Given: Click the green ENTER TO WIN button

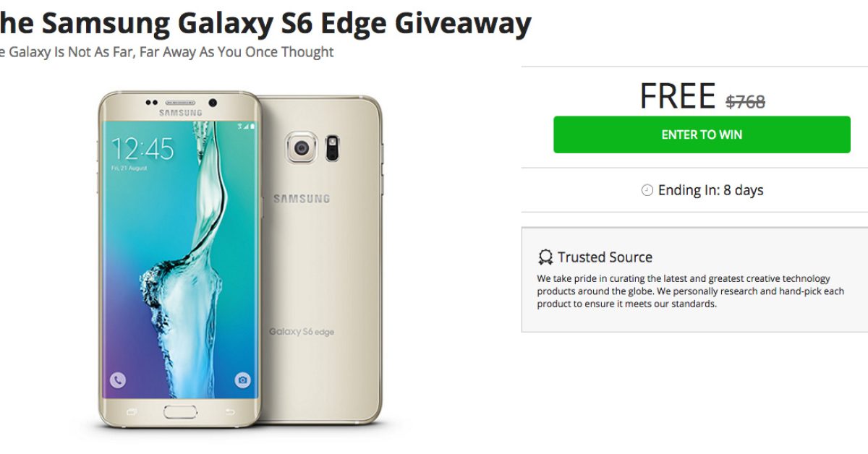Looking at the screenshot, I should tap(702, 134).
